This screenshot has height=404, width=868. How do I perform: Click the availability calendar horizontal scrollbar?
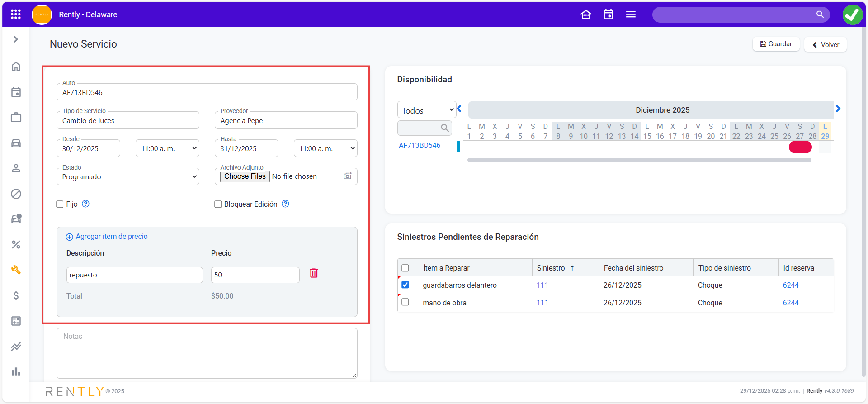click(639, 160)
